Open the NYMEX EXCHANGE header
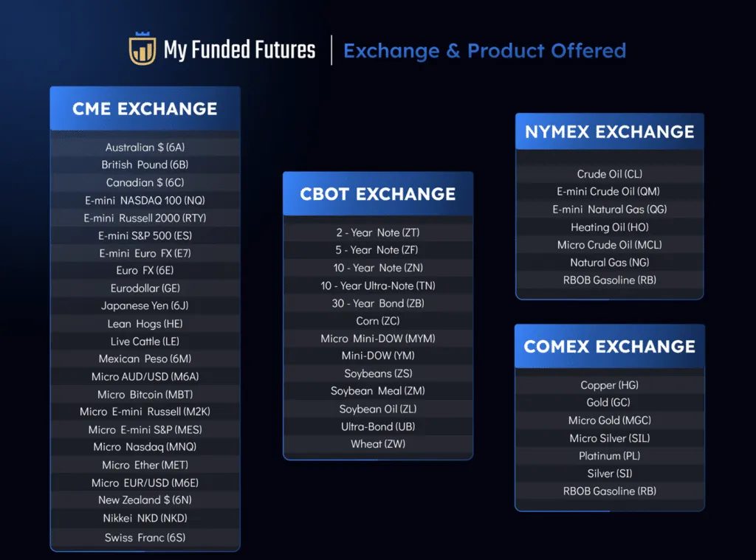 [609, 132]
